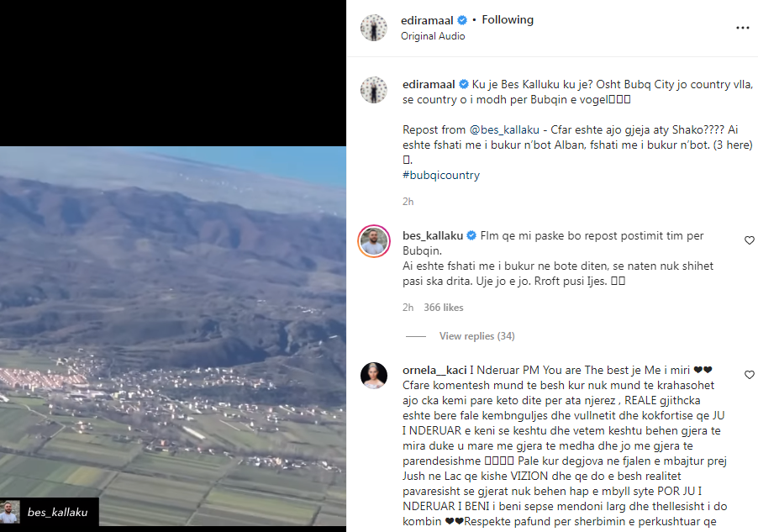Open ediramaal username in post header

click(429, 20)
